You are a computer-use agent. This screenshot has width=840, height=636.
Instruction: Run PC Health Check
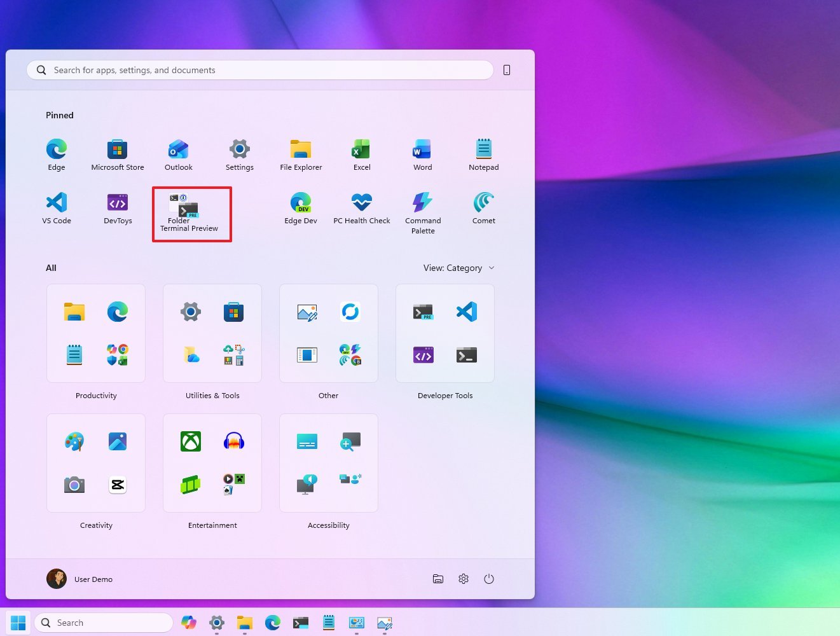361,206
